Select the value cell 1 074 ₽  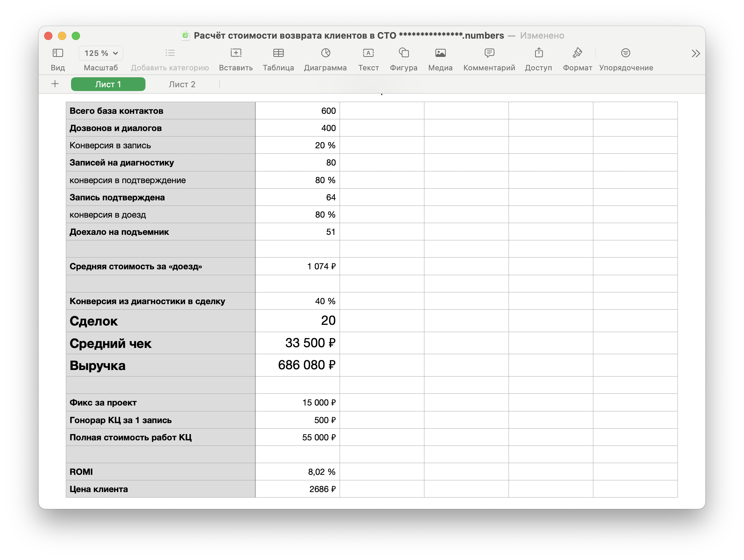pos(298,266)
